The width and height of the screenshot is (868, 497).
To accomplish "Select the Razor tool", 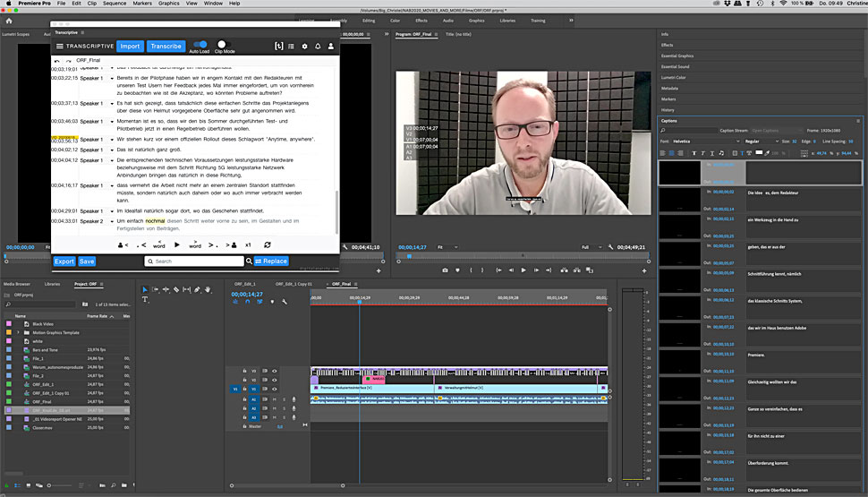I will click(176, 289).
